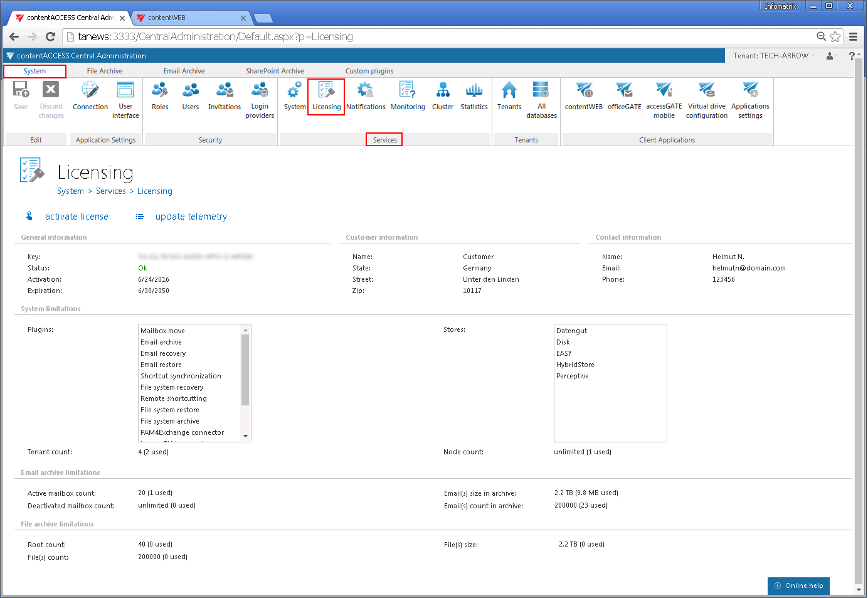Bookmark this page with star icon
This screenshot has height=598, width=868.
coord(835,36)
